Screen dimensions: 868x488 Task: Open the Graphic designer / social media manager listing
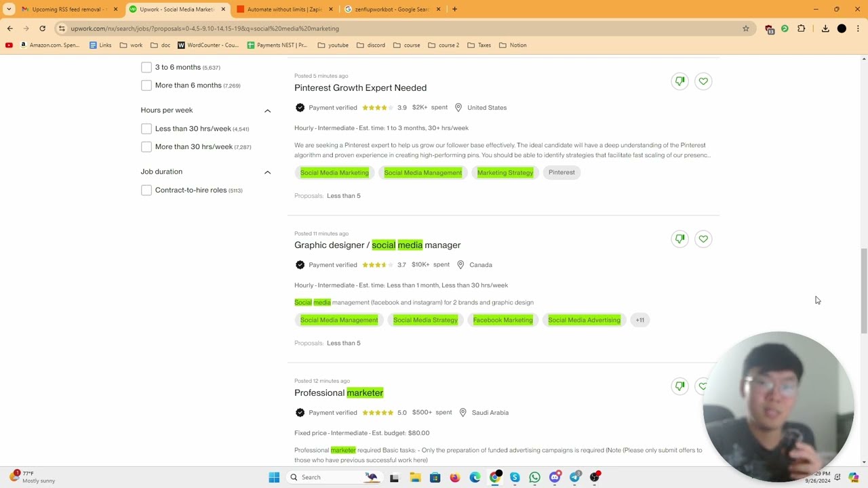coord(377,245)
